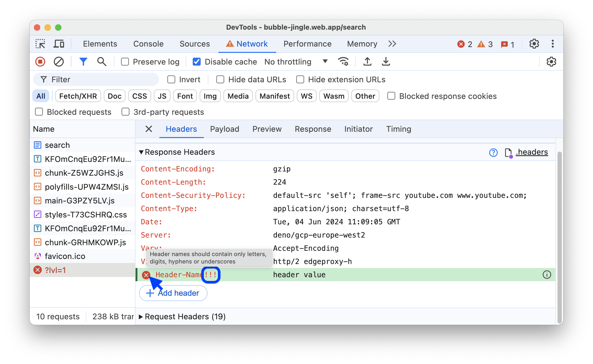
Task: Expand the Response Headers section
Action: pyautogui.click(x=142, y=152)
